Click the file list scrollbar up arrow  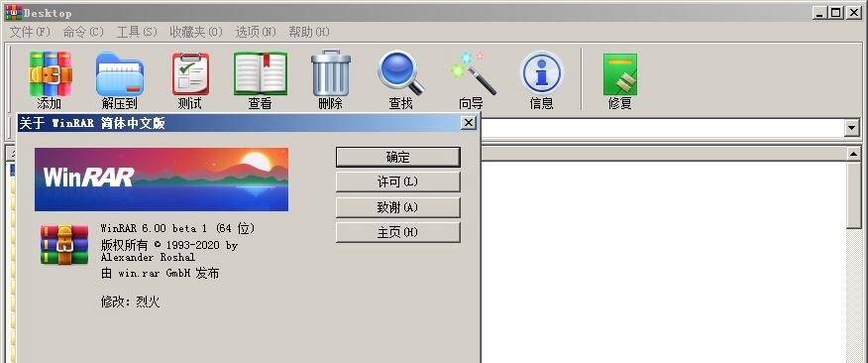point(854,154)
